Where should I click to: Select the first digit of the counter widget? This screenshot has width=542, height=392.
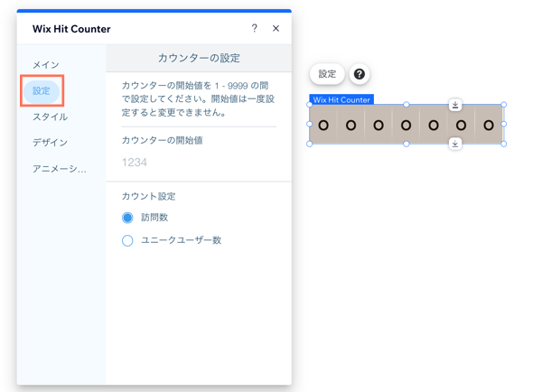(323, 125)
